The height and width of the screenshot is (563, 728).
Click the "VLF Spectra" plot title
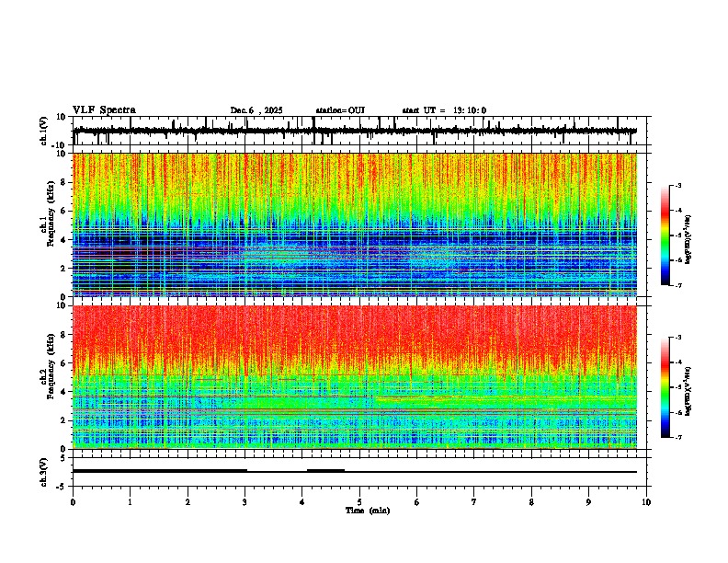pyautogui.click(x=104, y=110)
